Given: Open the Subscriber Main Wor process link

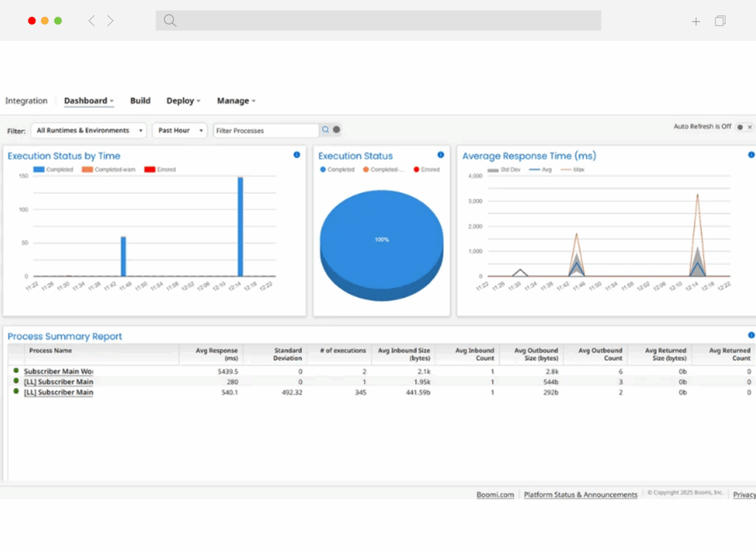Looking at the screenshot, I should pyautogui.click(x=59, y=372).
